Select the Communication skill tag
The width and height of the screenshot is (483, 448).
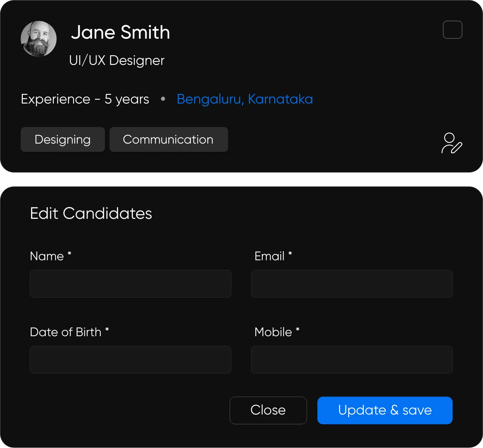168,139
